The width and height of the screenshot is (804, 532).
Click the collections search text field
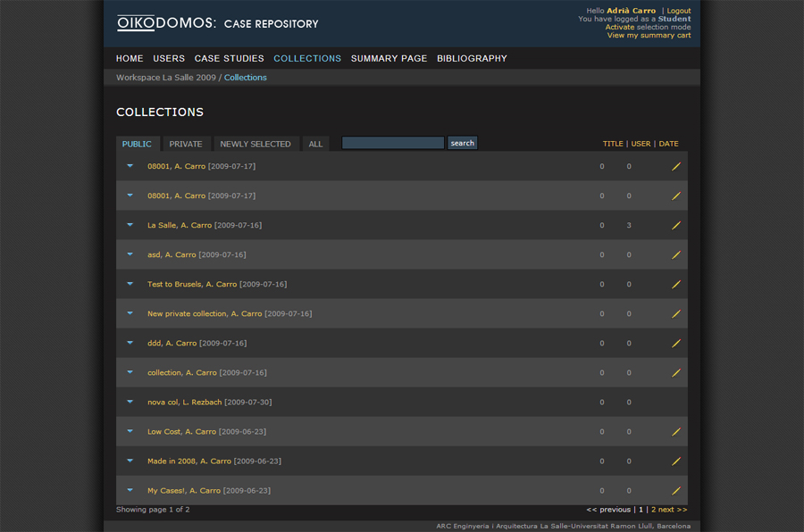[392, 143]
